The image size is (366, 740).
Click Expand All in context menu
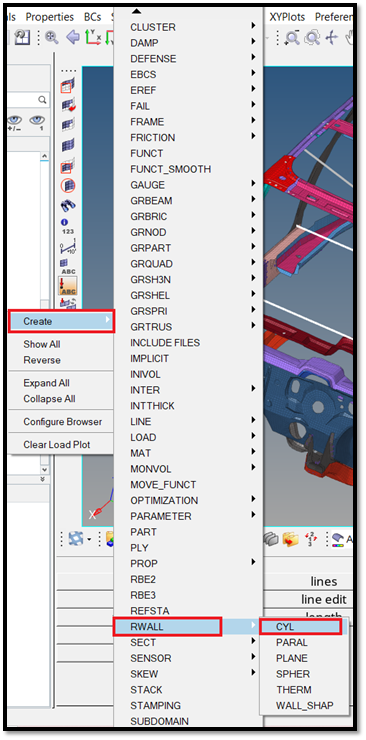pos(46,383)
